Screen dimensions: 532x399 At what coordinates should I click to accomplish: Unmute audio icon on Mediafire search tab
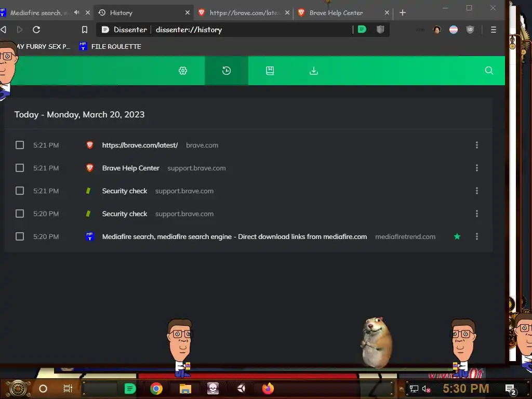point(77,12)
